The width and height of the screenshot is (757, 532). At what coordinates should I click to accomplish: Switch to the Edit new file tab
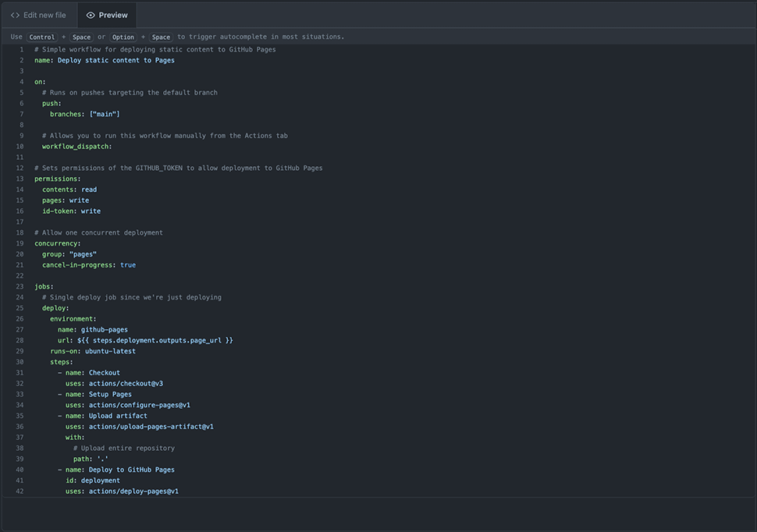click(x=38, y=15)
